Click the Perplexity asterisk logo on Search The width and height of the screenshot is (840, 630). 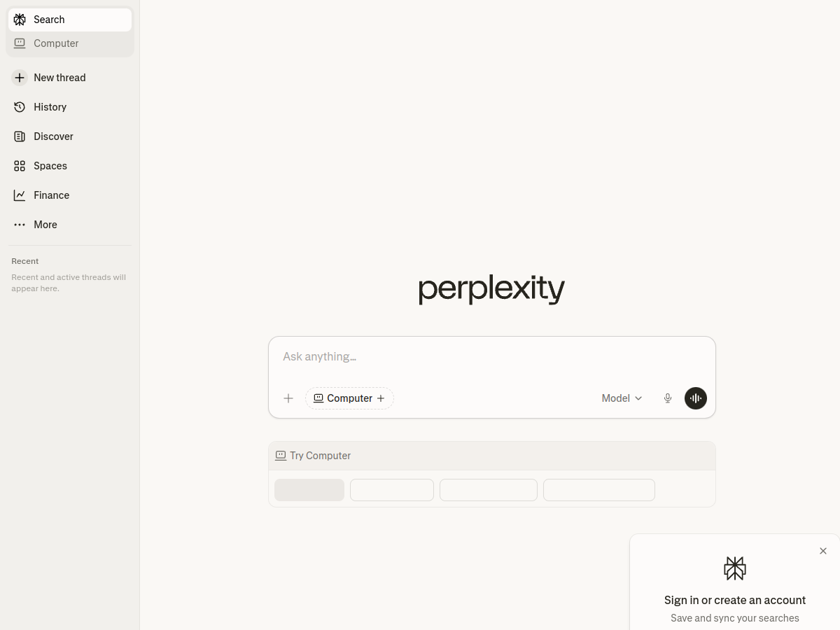click(20, 19)
